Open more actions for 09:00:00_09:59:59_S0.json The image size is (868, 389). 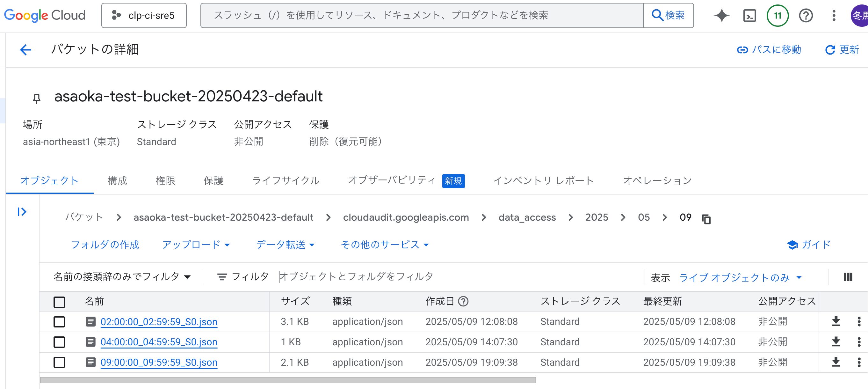tap(859, 362)
